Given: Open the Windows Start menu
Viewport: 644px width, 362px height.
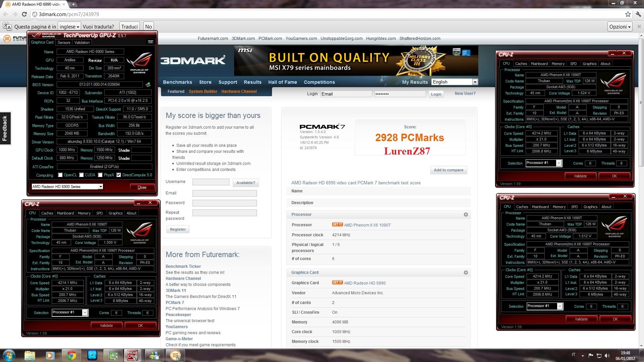Looking at the screenshot, I should 9,355.
